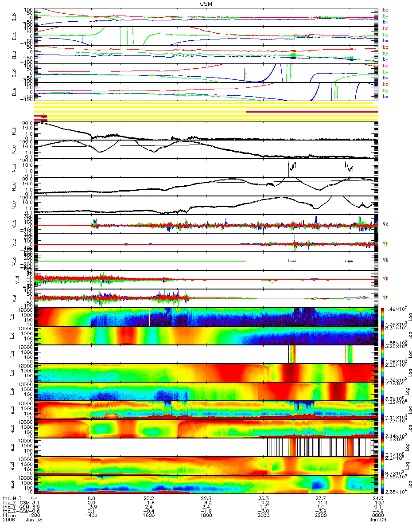Click the Vx legend of V_b panel
412x532 pixels.
tap(385, 224)
